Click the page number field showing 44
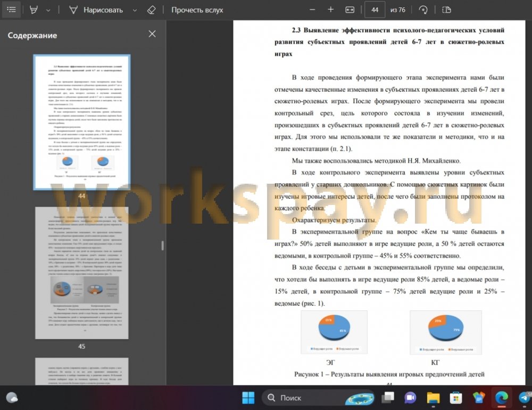The image size is (532, 410). point(375,10)
